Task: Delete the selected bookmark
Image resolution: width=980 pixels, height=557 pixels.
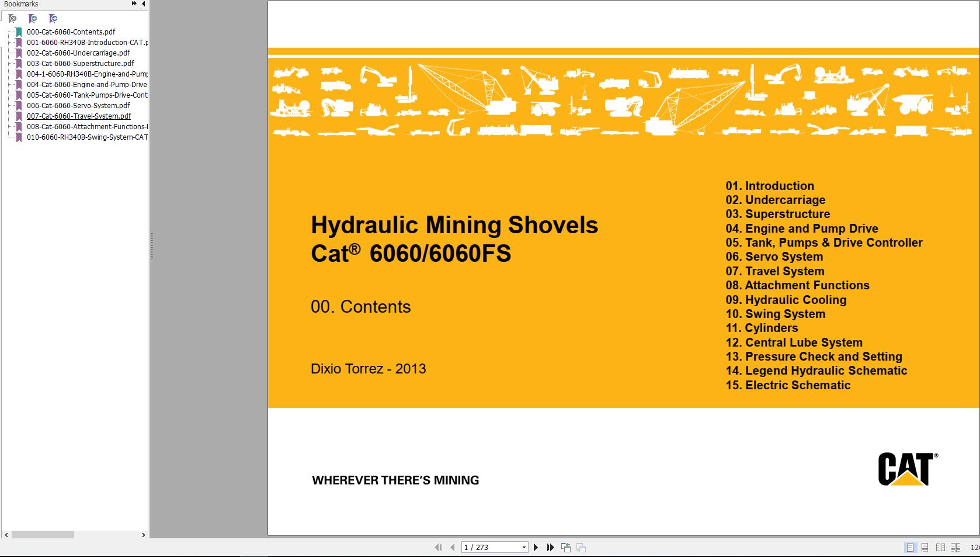Action: click(13, 19)
